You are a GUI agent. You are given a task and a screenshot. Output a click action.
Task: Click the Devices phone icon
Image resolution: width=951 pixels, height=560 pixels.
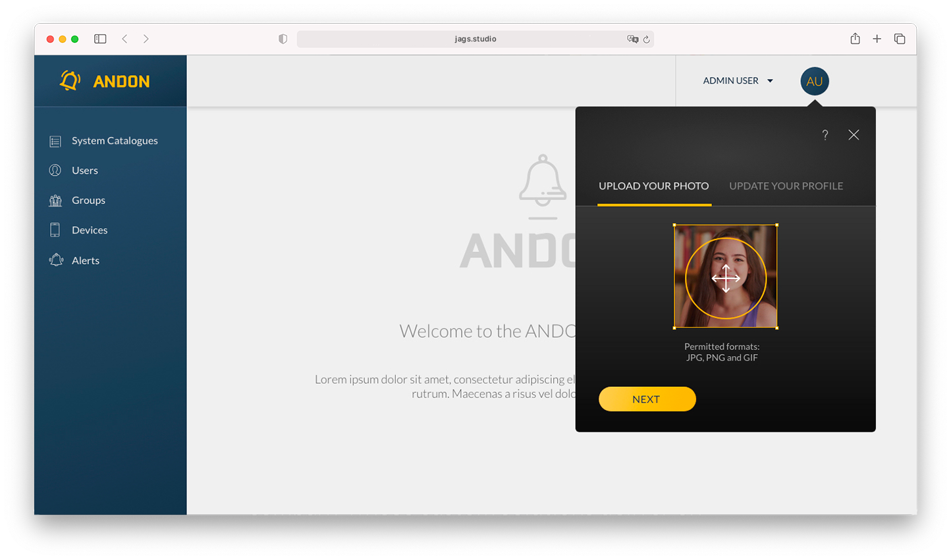click(55, 230)
